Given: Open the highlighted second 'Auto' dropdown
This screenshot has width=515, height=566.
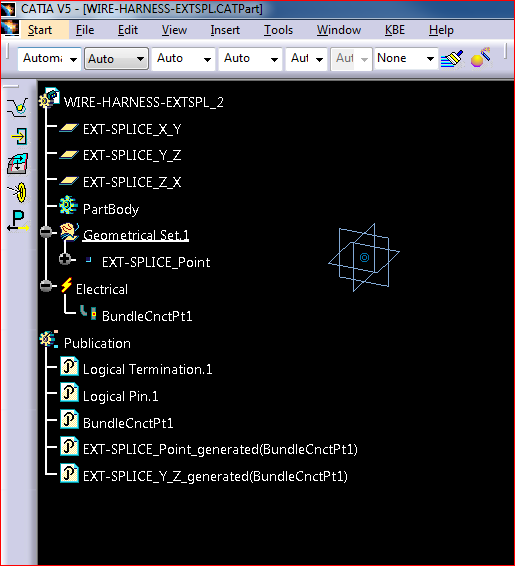Looking at the screenshot, I should [x=116, y=58].
